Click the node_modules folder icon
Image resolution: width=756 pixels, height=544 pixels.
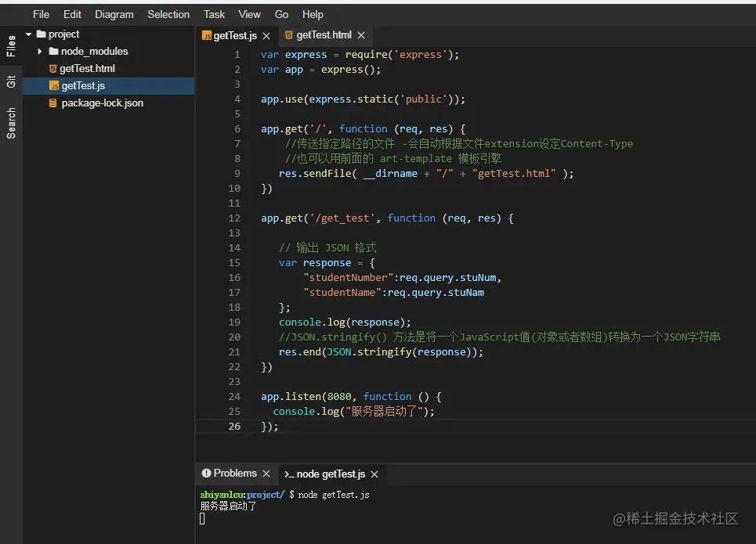53,51
